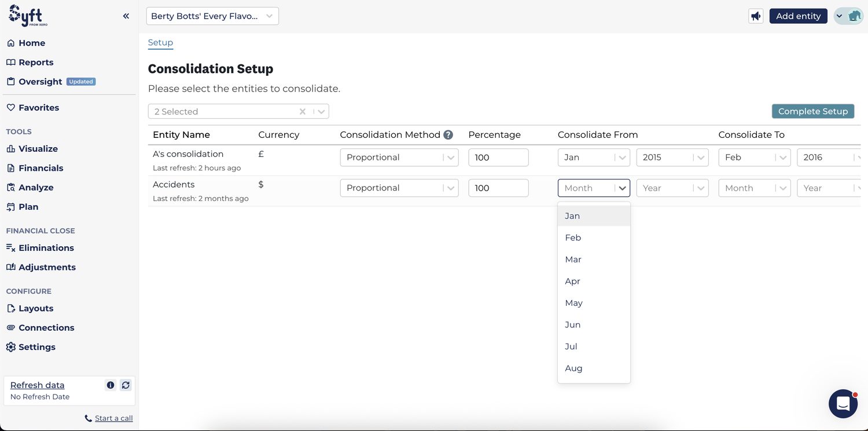Viewport: 868px width, 431px height.
Task: Click the 'No Refresh Date' text
Action: coord(40,397)
